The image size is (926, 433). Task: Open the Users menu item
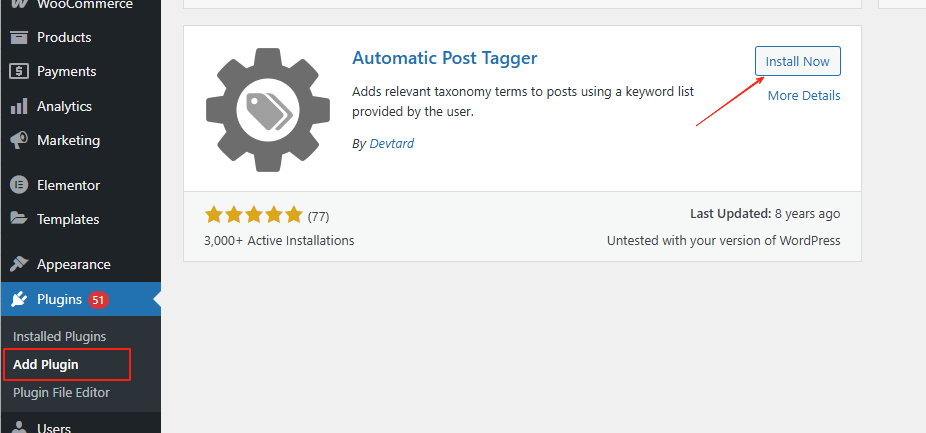(56, 428)
